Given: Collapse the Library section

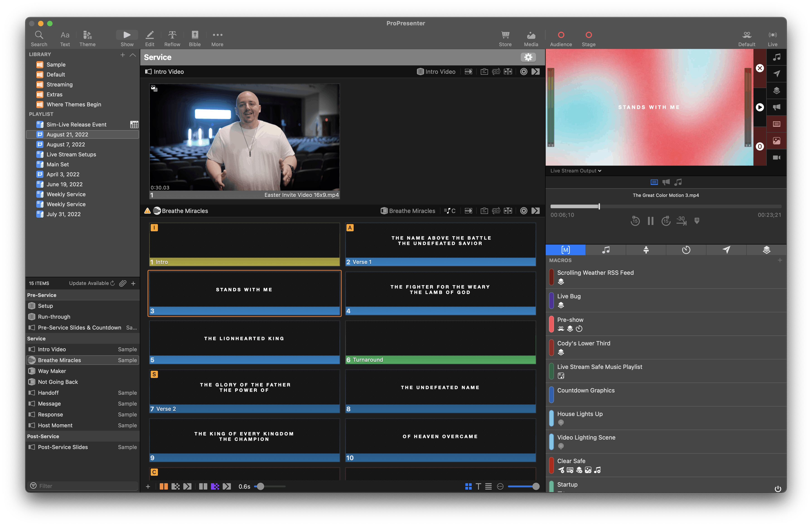Looking at the screenshot, I should click(x=133, y=55).
